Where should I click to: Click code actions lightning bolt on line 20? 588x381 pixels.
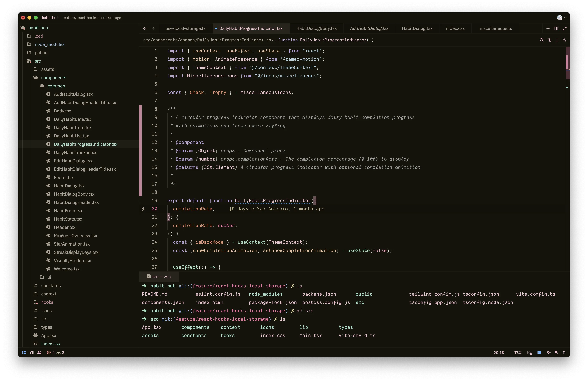pyautogui.click(x=143, y=209)
